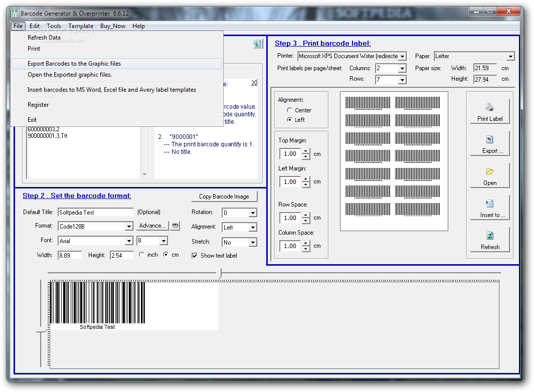Viewport: 534px width, 392px height.
Task: Expand the Rows dropdown
Action: pyautogui.click(x=402, y=80)
